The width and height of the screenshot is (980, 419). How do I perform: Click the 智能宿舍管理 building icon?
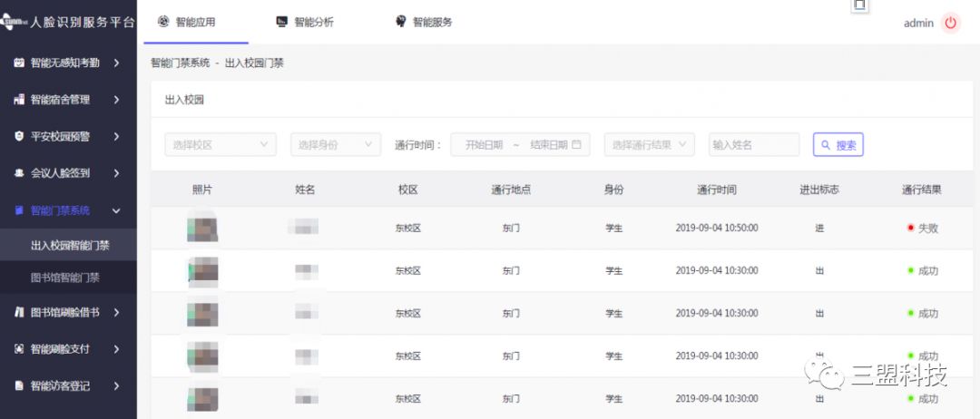tap(19, 100)
